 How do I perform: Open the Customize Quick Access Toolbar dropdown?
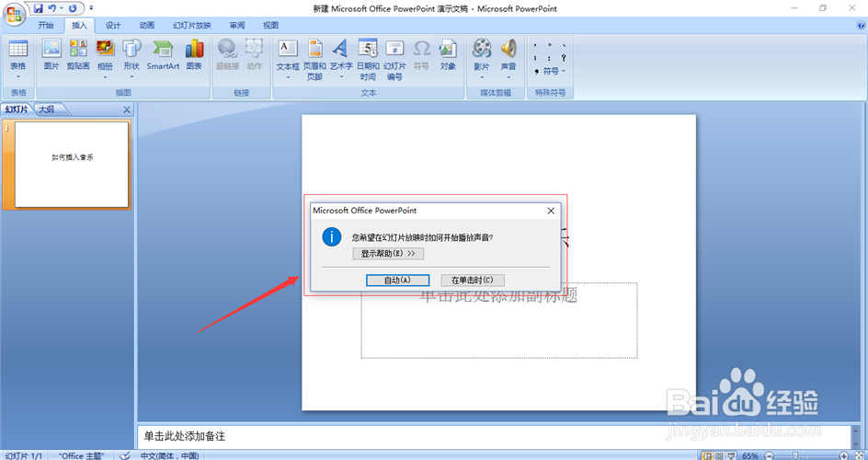(x=91, y=8)
